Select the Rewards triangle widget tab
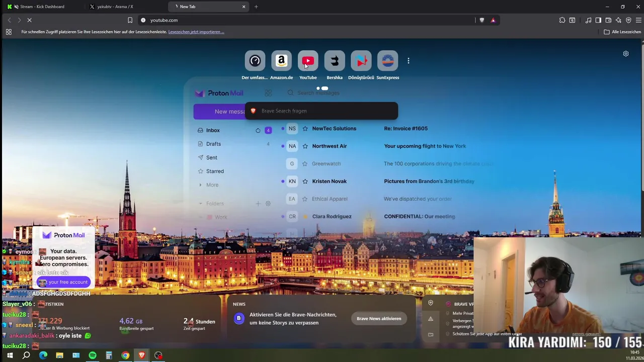The width and height of the screenshot is (644, 362). [430, 319]
